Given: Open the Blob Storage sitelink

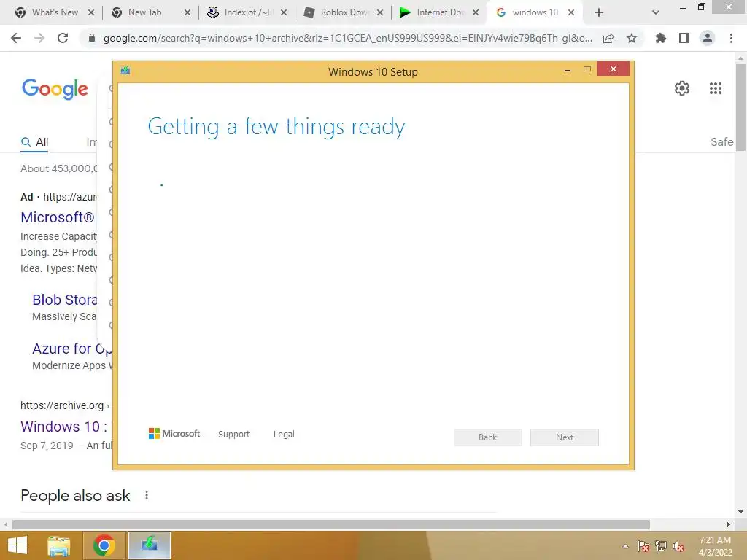Looking at the screenshot, I should click(x=65, y=300).
